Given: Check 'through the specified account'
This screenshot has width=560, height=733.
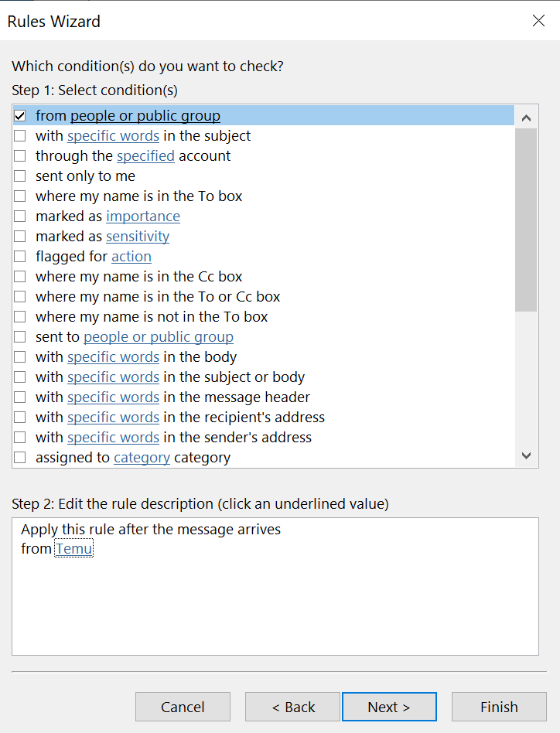Looking at the screenshot, I should (19, 155).
